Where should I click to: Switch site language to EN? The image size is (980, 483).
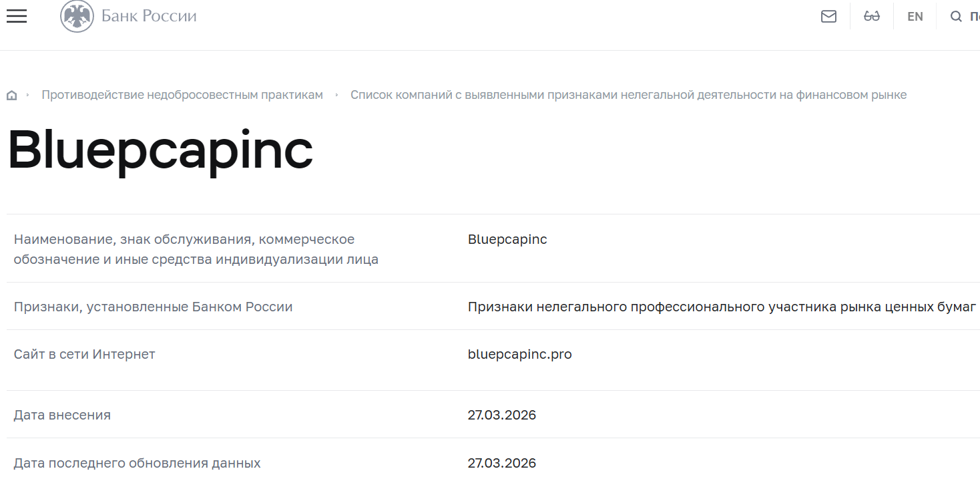tap(915, 16)
